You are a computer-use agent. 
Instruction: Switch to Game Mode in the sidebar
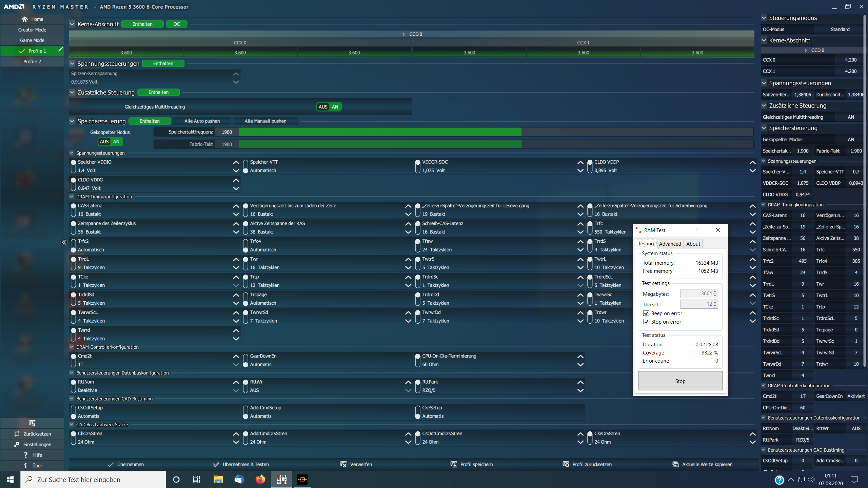[33, 40]
